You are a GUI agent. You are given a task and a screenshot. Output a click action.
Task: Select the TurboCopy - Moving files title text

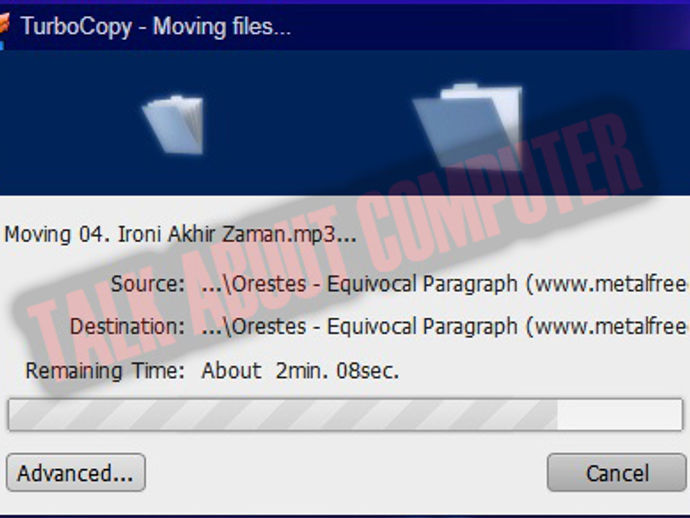point(155,27)
